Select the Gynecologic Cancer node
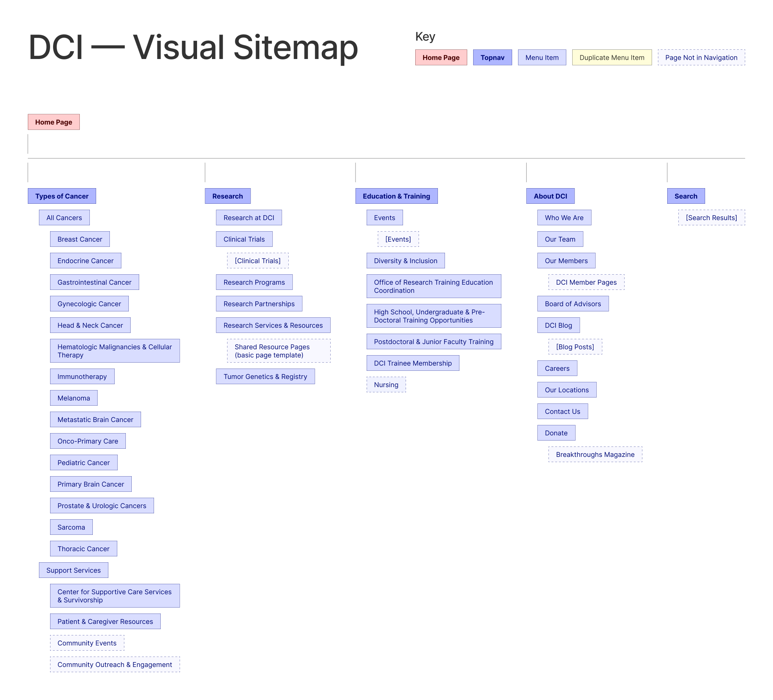Viewport: 773px width, 700px height. coord(89,303)
